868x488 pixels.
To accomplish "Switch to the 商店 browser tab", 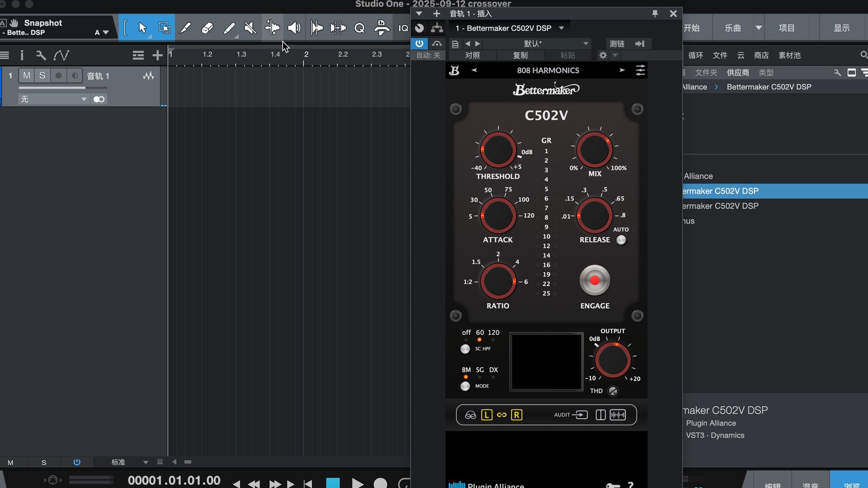I will (761, 55).
